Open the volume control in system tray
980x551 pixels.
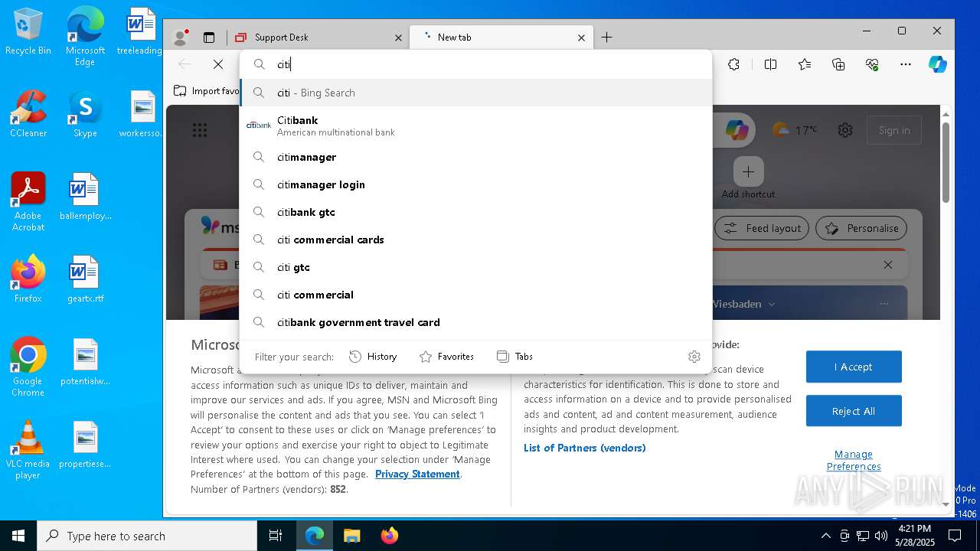[x=880, y=536]
